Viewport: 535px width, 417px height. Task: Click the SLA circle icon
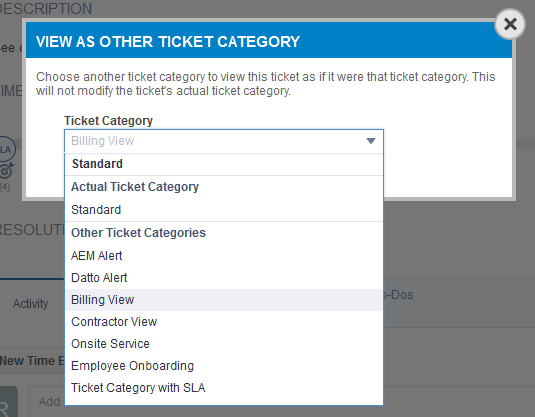tap(6, 149)
